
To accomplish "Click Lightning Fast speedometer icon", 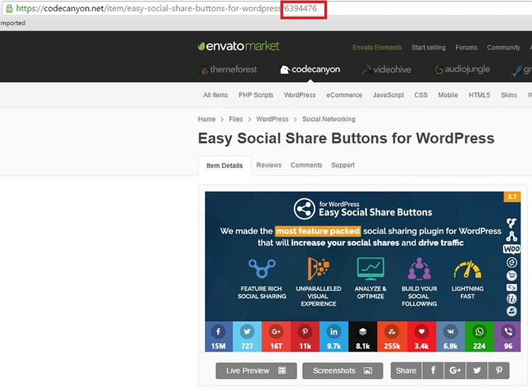I will coord(467,269).
